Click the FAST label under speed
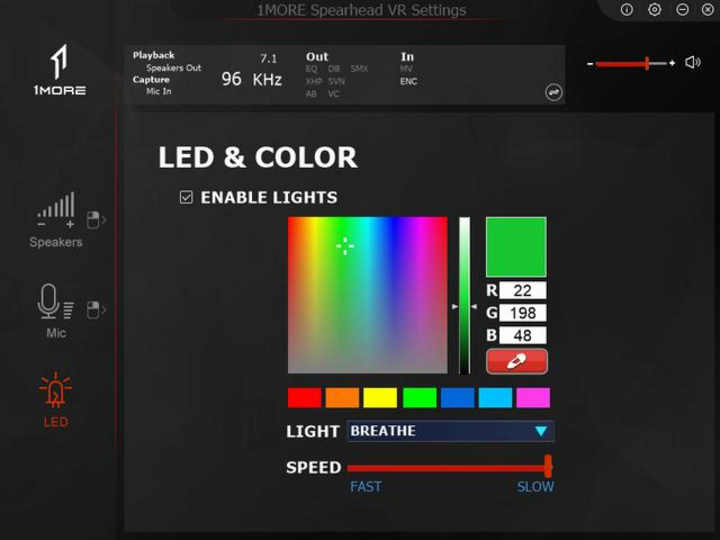This screenshot has width=720, height=540. pyautogui.click(x=366, y=487)
